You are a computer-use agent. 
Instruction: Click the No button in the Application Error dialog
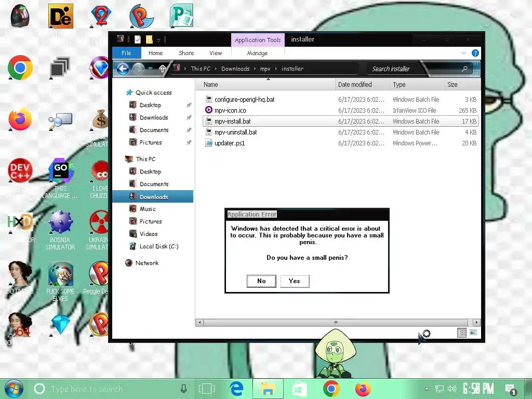(261, 281)
